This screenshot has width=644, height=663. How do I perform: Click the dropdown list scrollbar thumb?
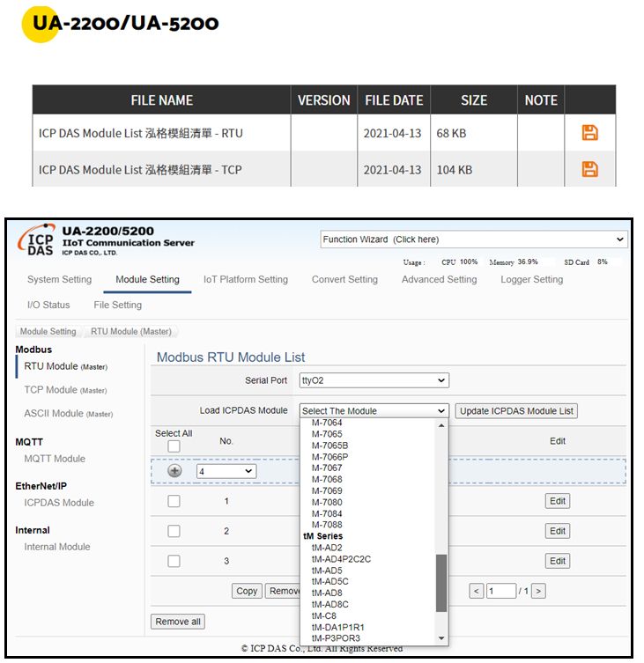[441, 583]
